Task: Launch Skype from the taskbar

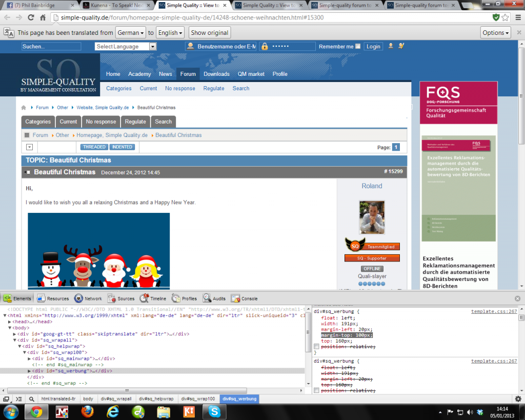Action: 214,411
